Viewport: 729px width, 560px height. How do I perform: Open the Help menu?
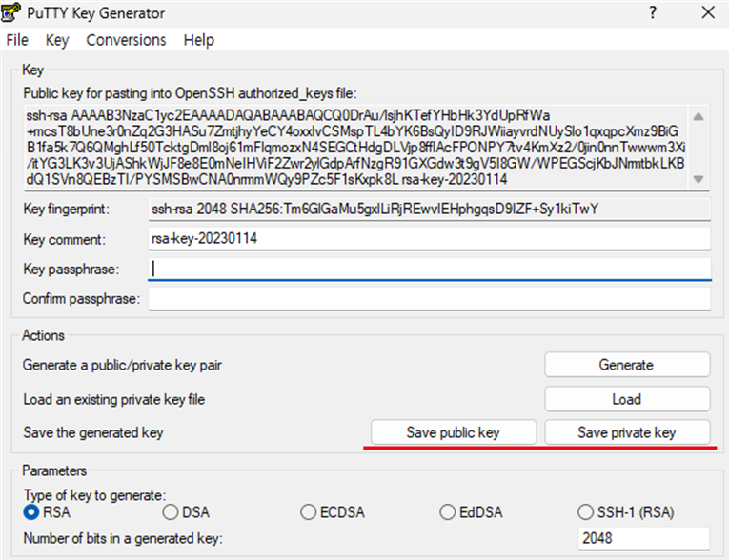(x=198, y=40)
